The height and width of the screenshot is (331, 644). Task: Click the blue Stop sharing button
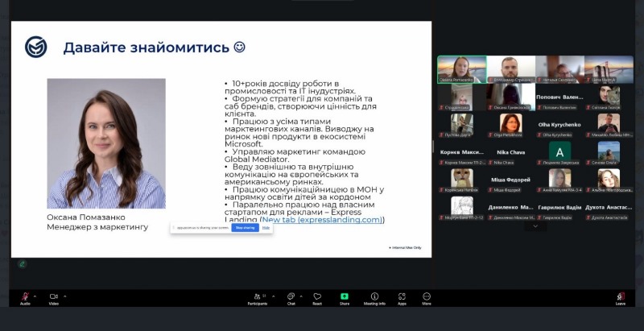point(246,227)
